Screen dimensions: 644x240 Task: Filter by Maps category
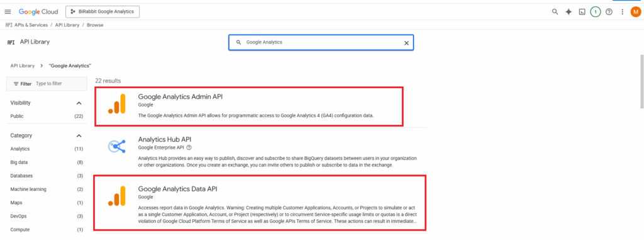point(16,203)
